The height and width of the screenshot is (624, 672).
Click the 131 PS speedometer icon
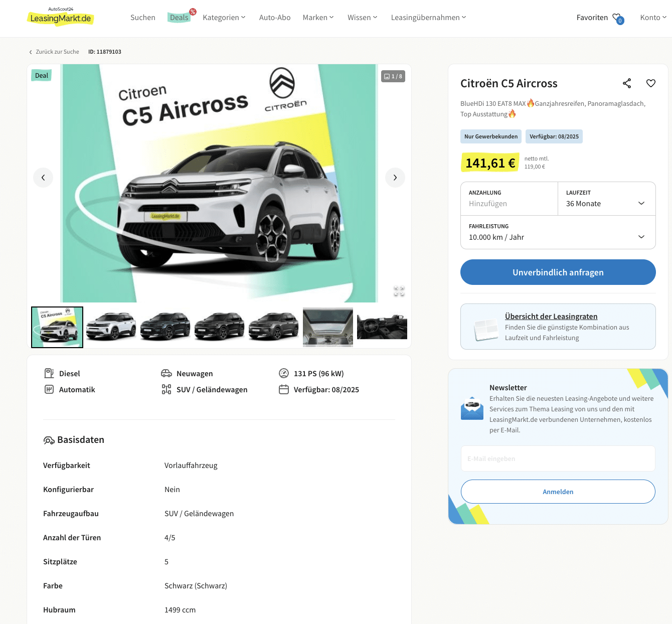(x=284, y=373)
